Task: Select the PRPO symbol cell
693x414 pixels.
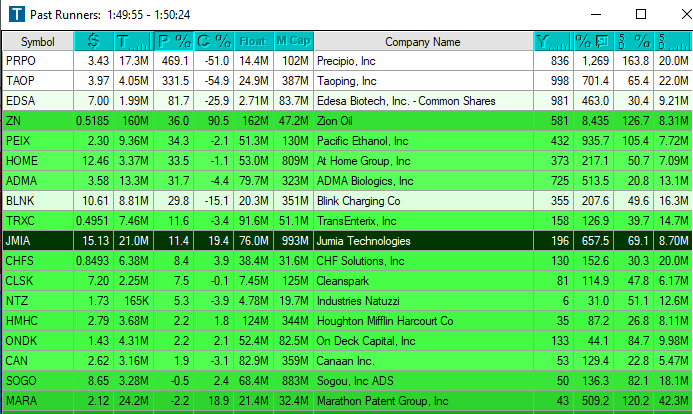Action: click(x=38, y=61)
